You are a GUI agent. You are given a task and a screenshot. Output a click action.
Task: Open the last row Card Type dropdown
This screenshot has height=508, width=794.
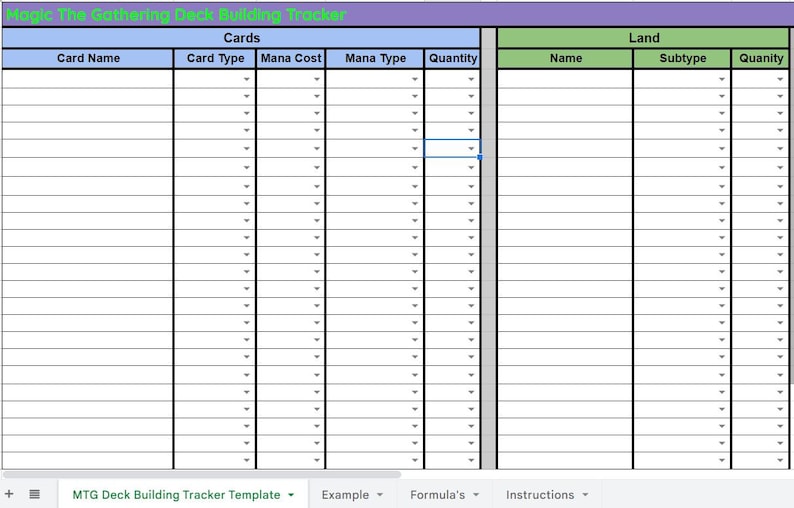pos(247,460)
